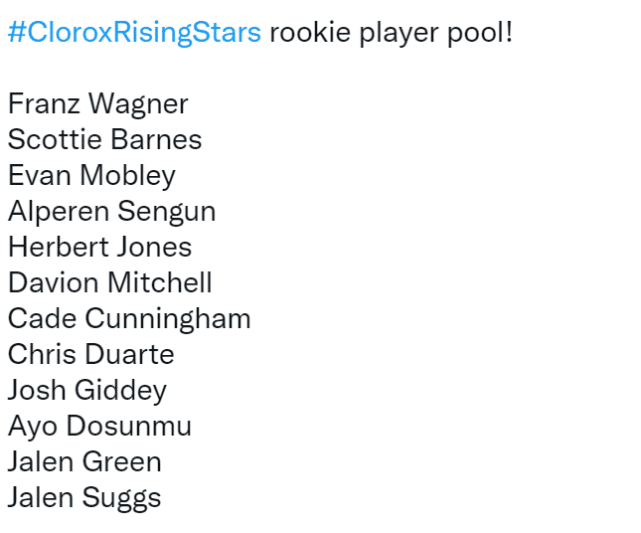Select the Jalen Green line

tap(84, 462)
